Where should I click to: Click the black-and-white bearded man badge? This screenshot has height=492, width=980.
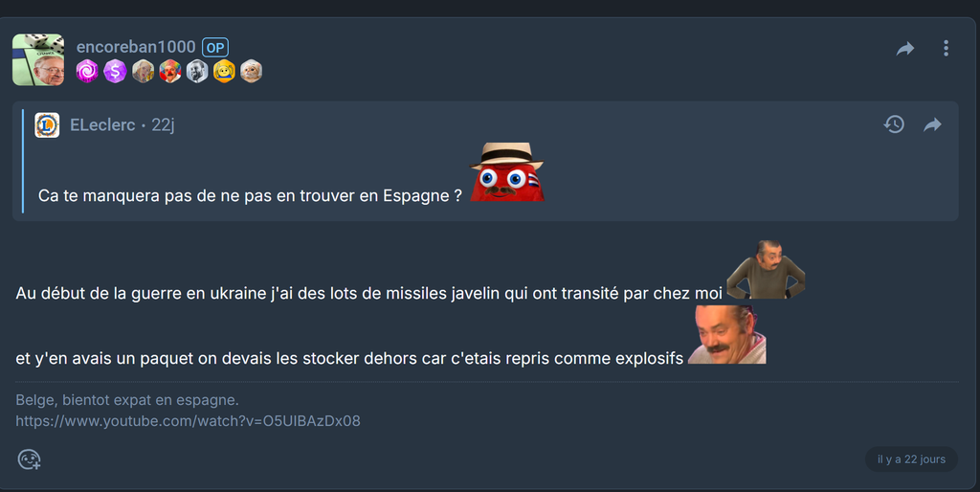click(197, 71)
